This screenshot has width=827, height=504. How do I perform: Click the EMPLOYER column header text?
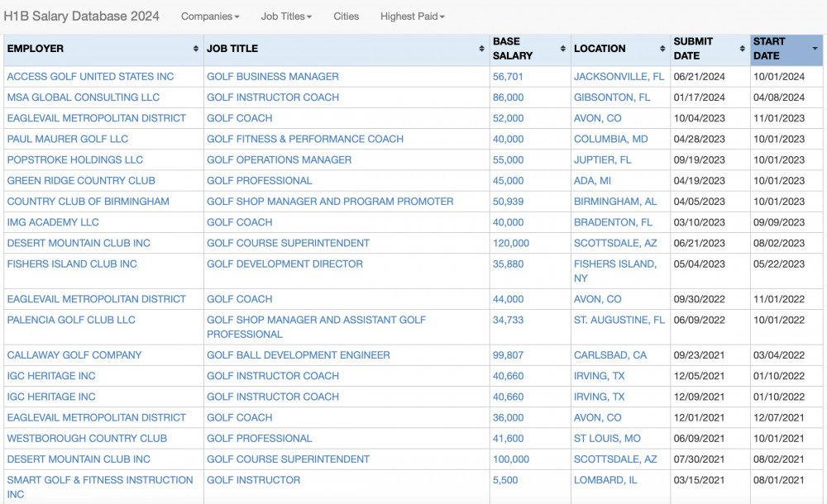[36, 49]
